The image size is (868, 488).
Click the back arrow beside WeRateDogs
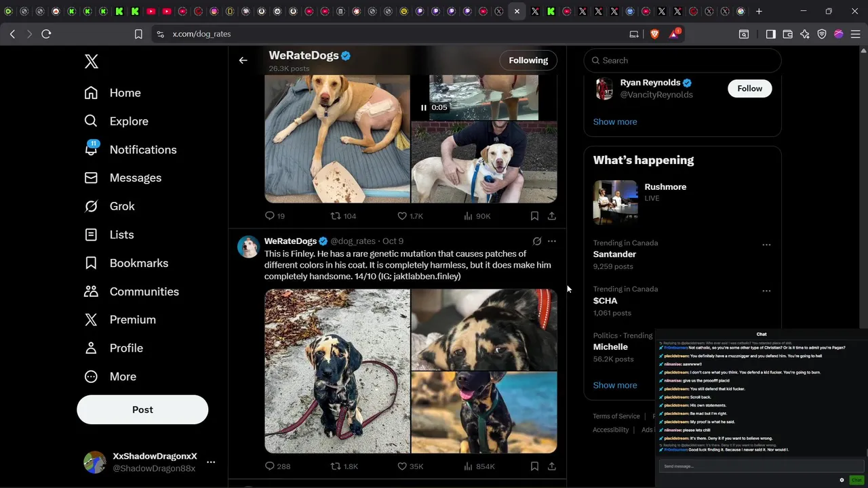coord(243,60)
